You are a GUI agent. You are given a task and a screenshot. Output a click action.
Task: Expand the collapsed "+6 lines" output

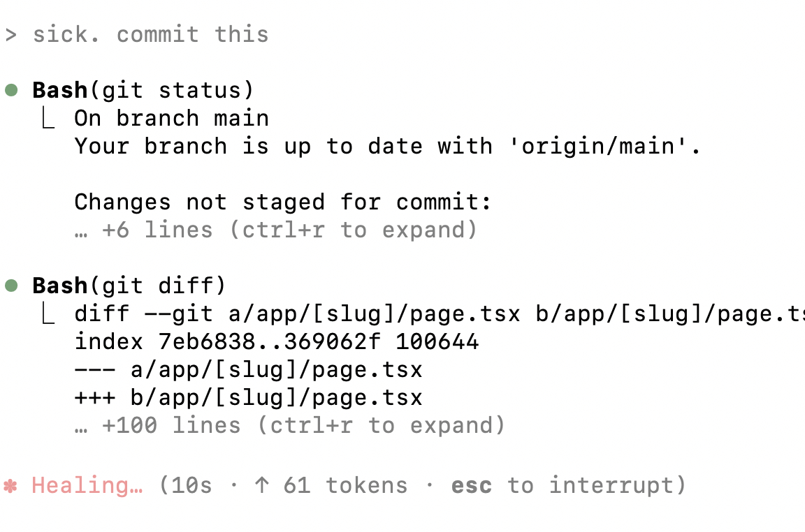(x=276, y=230)
